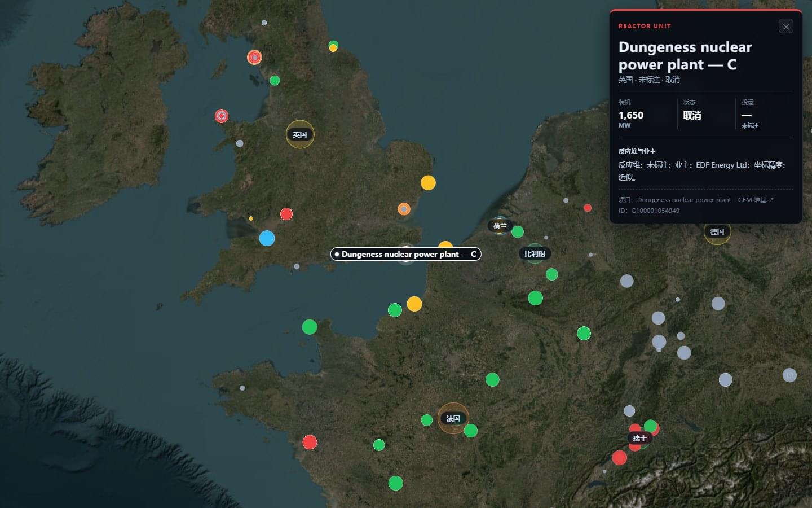
Task: Click the Dungeness nuclear power plant — C map label
Action: pyautogui.click(x=406, y=254)
